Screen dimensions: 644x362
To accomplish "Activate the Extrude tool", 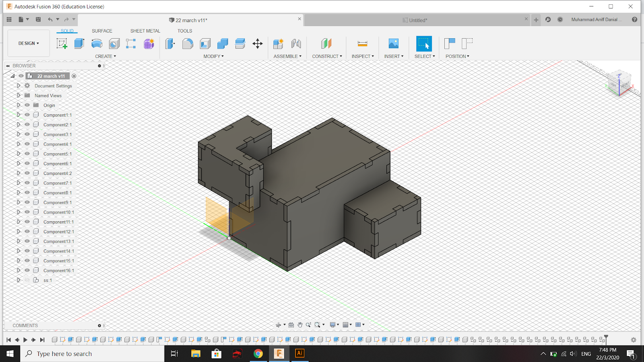I will pyautogui.click(x=79, y=43).
